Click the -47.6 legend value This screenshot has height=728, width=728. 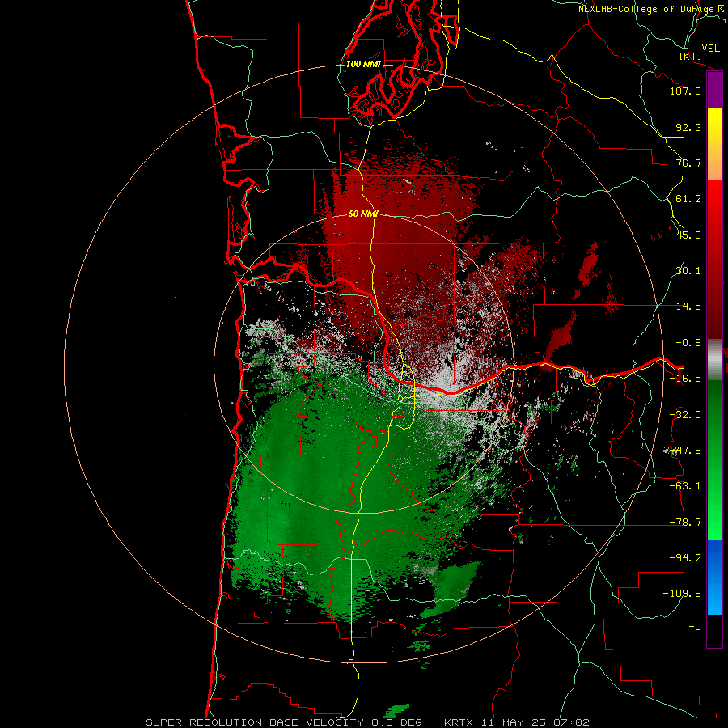tap(685, 451)
